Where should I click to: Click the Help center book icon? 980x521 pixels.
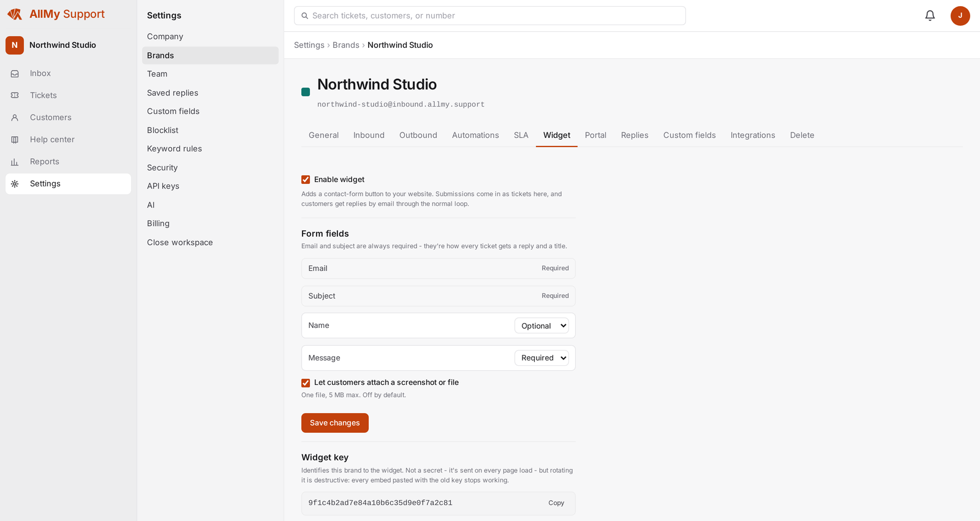[15, 140]
